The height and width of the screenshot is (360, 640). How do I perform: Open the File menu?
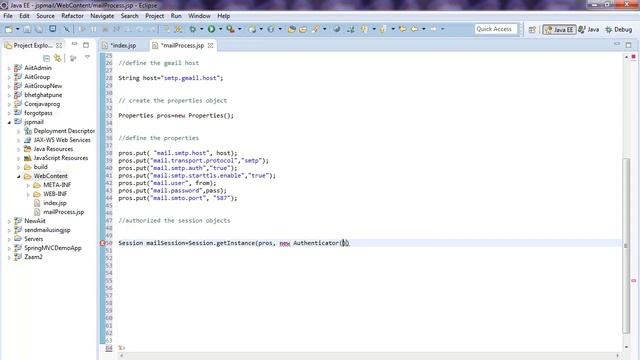coord(8,16)
